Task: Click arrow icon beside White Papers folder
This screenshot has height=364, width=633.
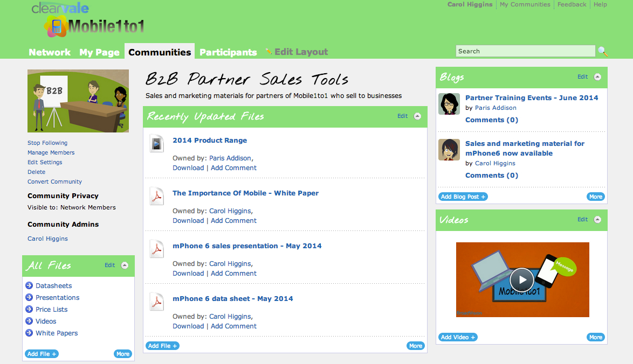Action: click(29, 333)
